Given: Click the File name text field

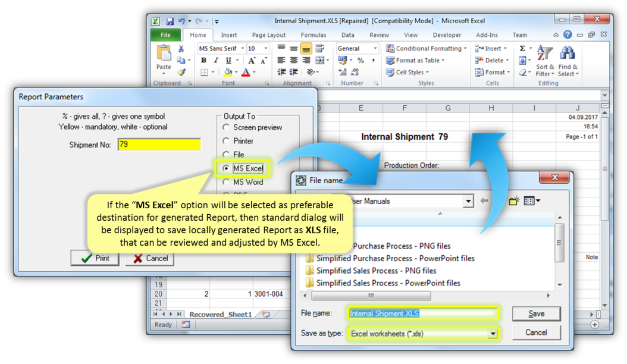Looking at the screenshot, I should pyautogui.click(x=424, y=313).
